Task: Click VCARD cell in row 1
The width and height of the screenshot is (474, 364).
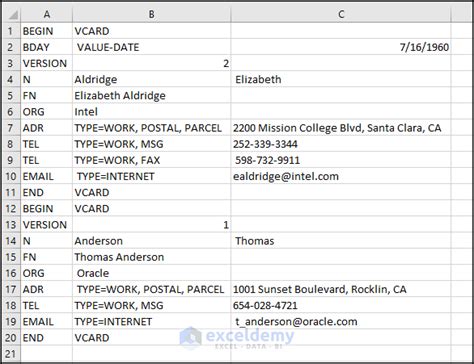Action: (x=151, y=31)
